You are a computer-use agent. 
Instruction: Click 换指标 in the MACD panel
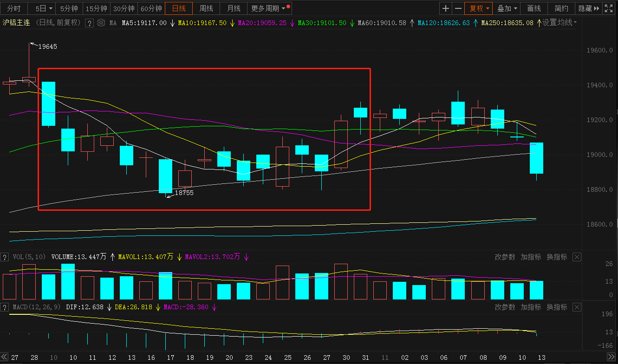pyautogui.click(x=557, y=307)
